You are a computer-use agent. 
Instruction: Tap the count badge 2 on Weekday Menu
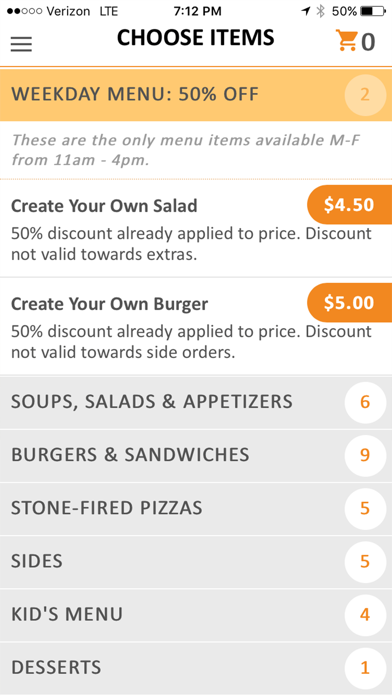point(365,95)
